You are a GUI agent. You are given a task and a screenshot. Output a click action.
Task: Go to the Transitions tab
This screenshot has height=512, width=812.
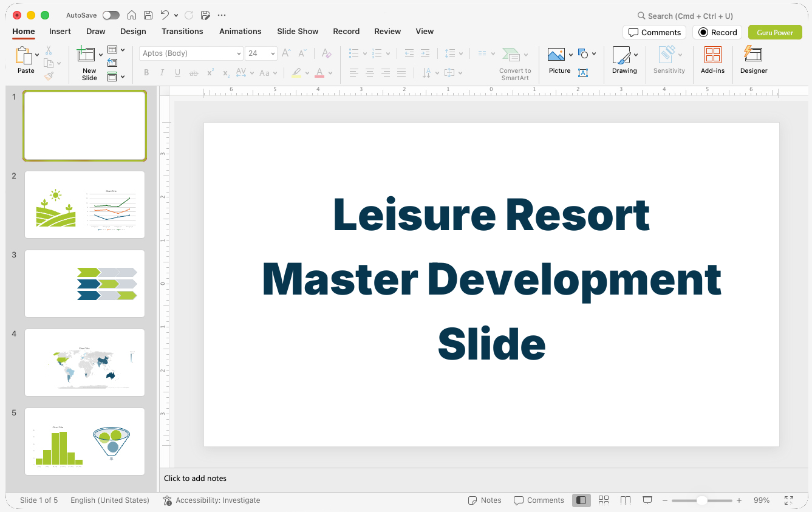(x=182, y=32)
